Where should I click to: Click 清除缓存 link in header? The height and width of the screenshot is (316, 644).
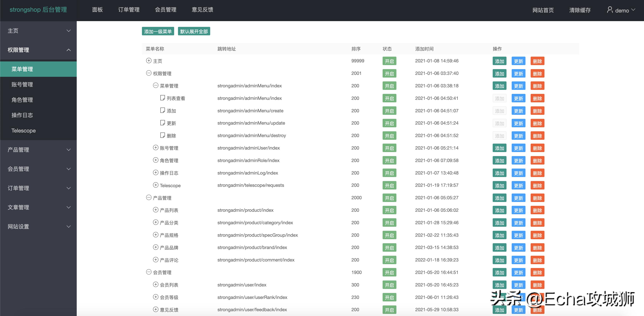click(x=580, y=10)
